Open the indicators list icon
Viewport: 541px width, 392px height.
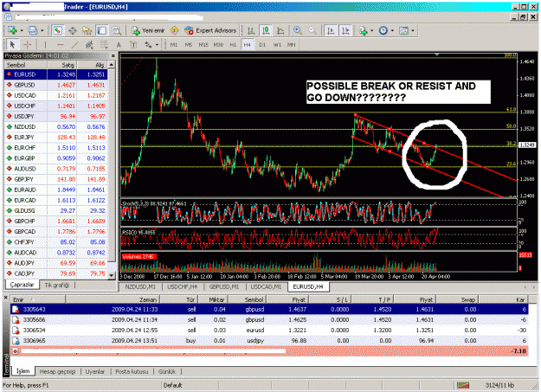point(363,30)
